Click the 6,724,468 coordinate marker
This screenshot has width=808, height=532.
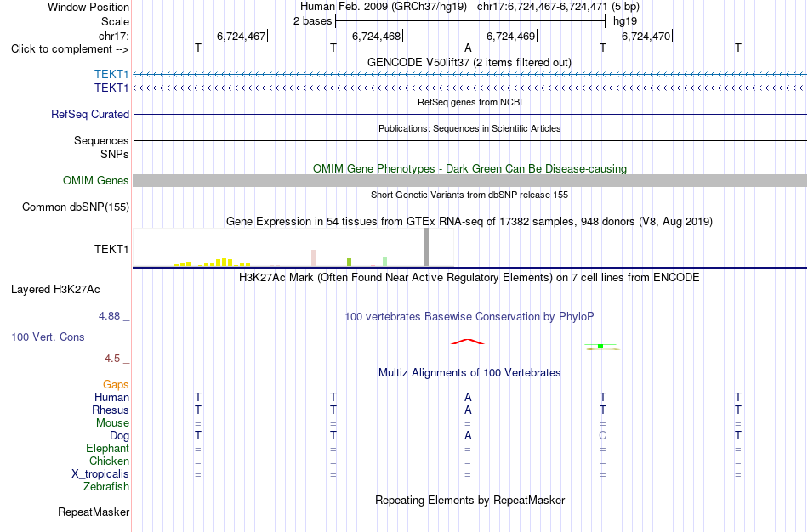click(376, 36)
